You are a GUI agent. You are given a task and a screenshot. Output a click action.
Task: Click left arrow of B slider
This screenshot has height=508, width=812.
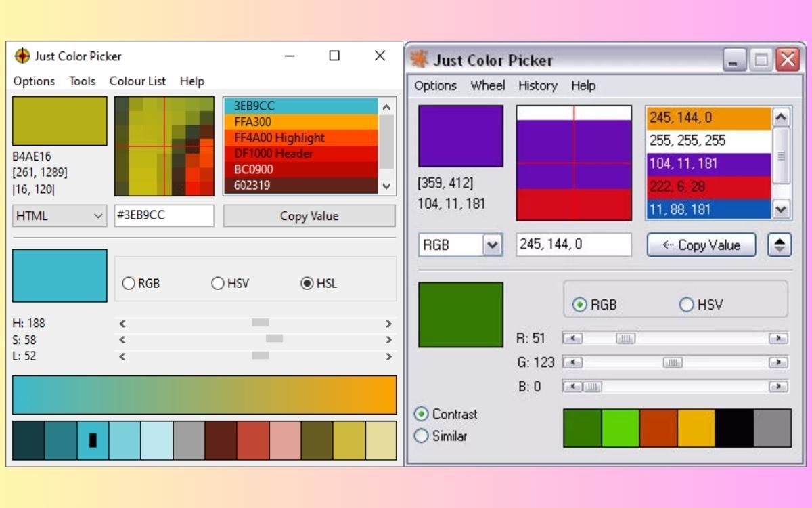(572, 387)
